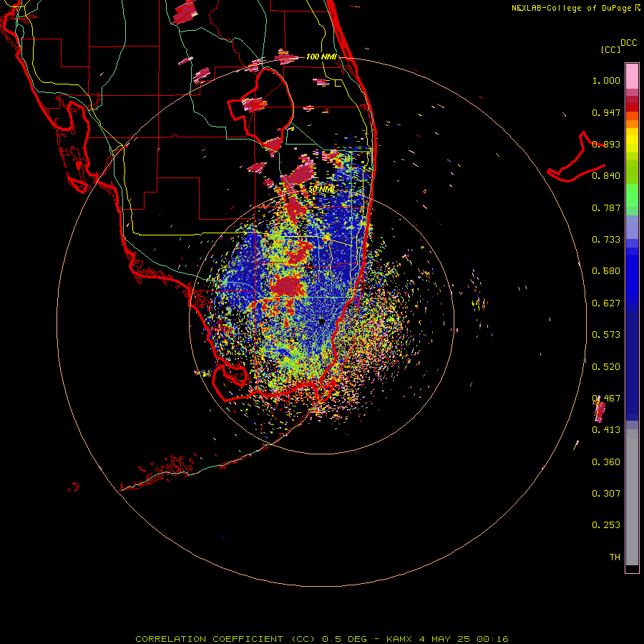Select the 0.413 scale value
This screenshot has height=644, width=644.
coord(606,430)
